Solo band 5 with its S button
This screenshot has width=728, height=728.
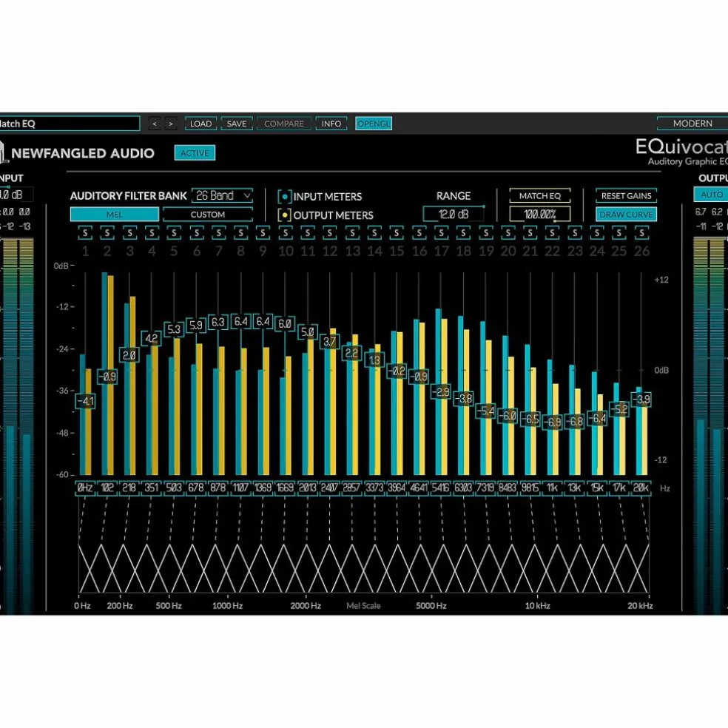[x=174, y=232]
